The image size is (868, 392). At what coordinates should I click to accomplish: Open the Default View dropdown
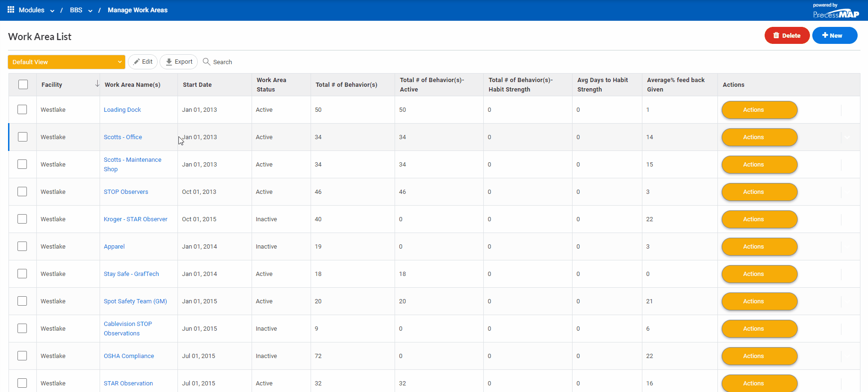[x=67, y=62]
